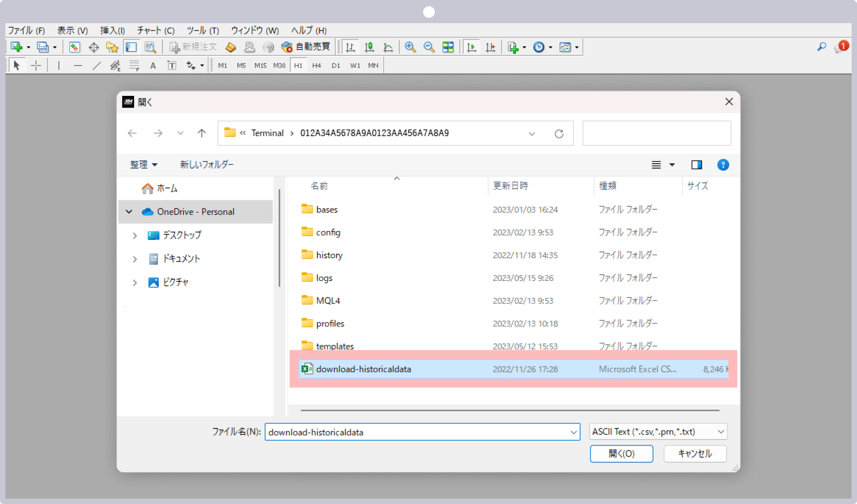This screenshot has width=857, height=504.
Task: Click the refresh button in address bar
Action: [x=559, y=133]
